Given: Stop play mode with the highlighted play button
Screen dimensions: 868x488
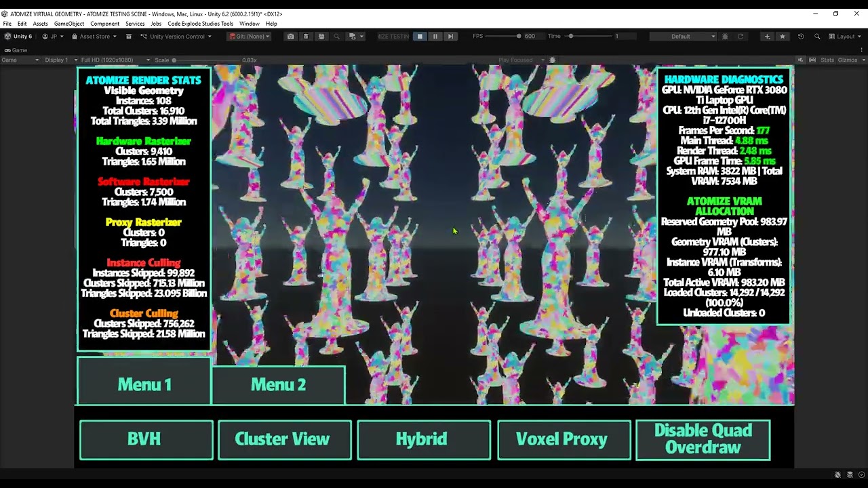Looking at the screenshot, I should pyautogui.click(x=420, y=37).
